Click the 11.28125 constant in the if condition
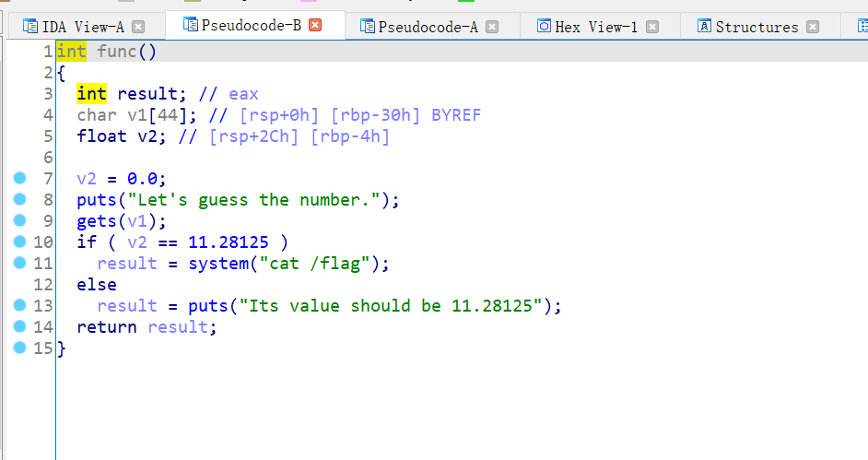The height and width of the screenshot is (460, 868). click(229, 242)
